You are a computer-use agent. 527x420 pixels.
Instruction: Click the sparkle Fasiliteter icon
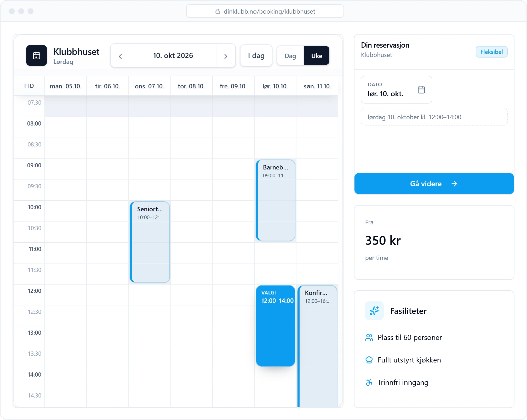[374, 311]
